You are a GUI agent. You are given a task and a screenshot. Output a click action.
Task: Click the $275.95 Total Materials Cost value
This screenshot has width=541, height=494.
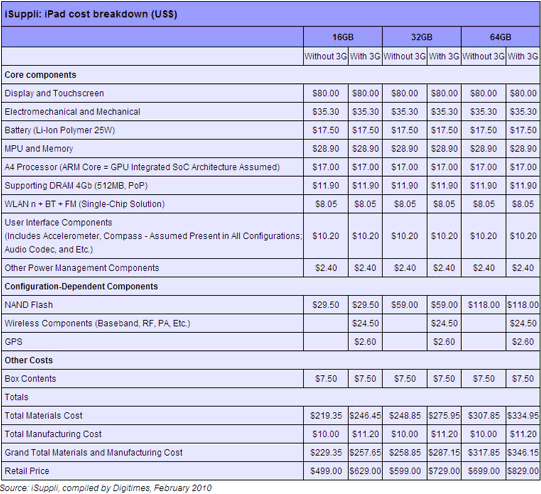444,416
